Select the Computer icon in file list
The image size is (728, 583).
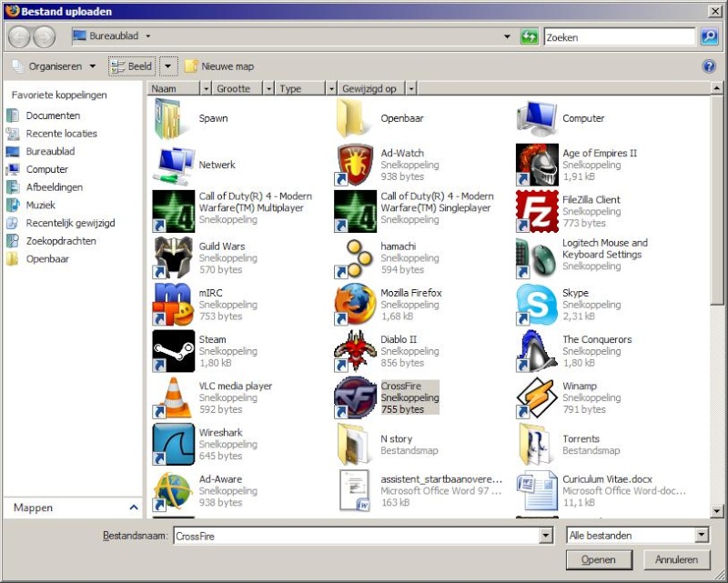pos(537,118)
